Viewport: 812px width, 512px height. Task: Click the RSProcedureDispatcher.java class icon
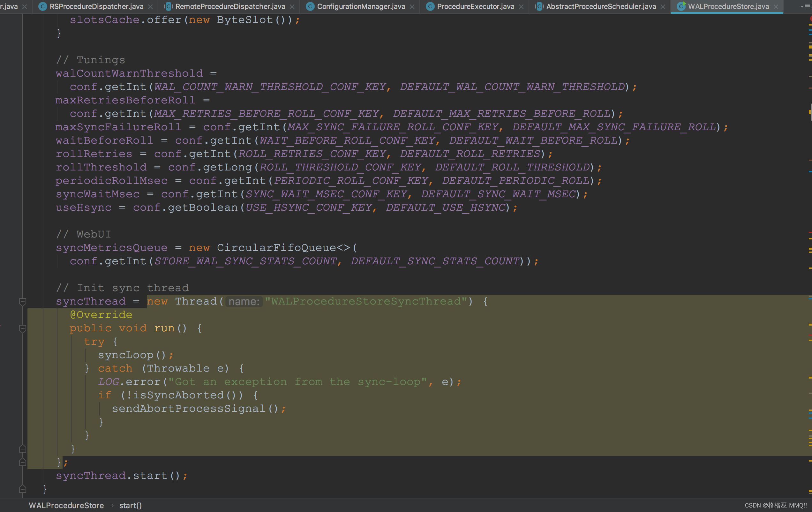tap(42, 6)
